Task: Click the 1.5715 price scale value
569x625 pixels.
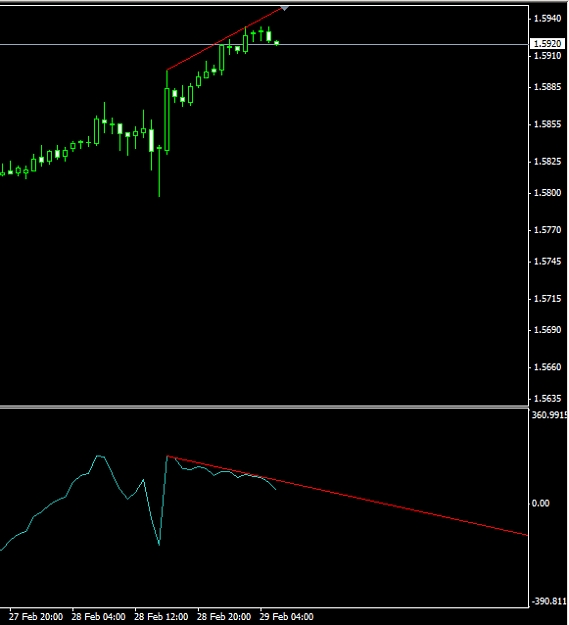Action: pyautogui.click(x=547, y=299)
